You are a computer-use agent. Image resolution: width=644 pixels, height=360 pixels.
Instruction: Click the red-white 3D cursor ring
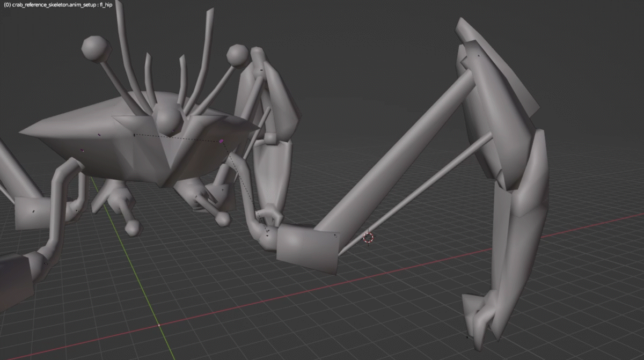[368, 237]
